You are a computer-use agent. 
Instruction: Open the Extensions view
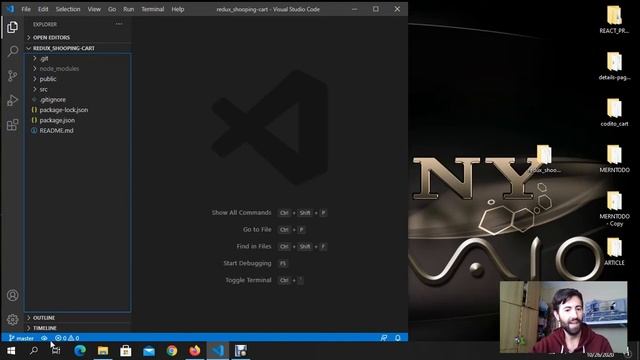(x=12, y=124)
